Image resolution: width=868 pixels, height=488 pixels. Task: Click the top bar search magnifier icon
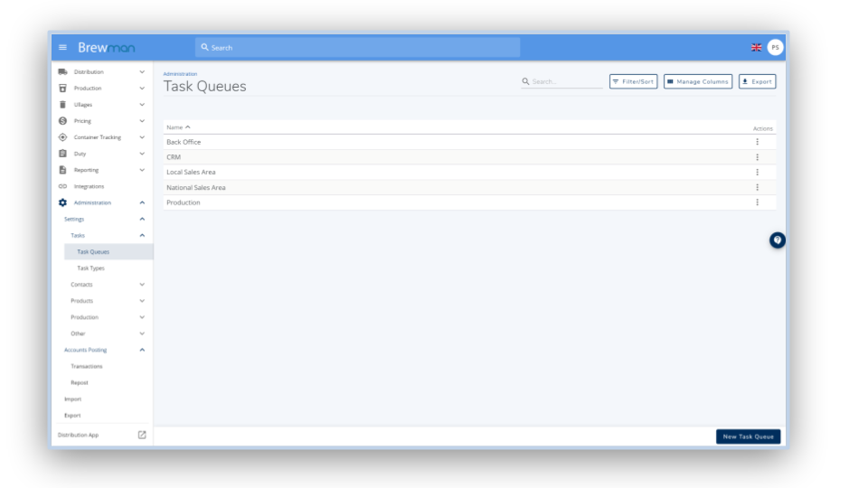pos(205,48)
